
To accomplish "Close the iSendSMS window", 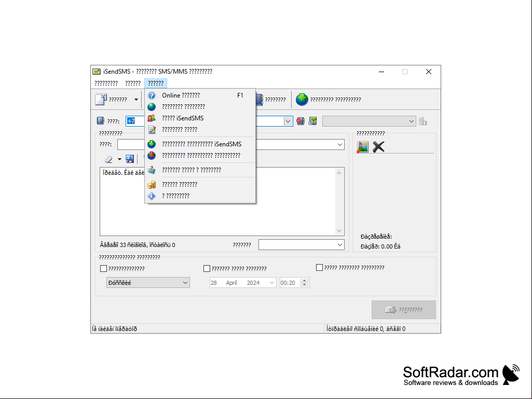I will 429,72.
